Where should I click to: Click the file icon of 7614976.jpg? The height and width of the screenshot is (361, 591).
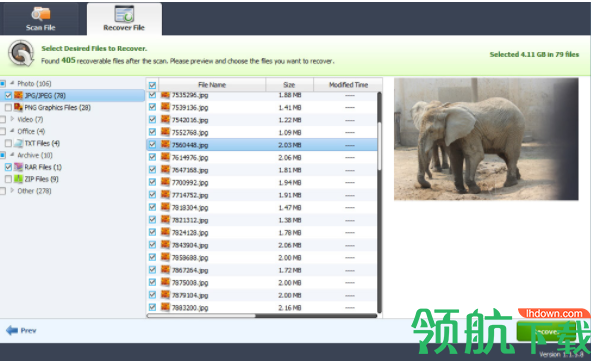coord(165,157)
